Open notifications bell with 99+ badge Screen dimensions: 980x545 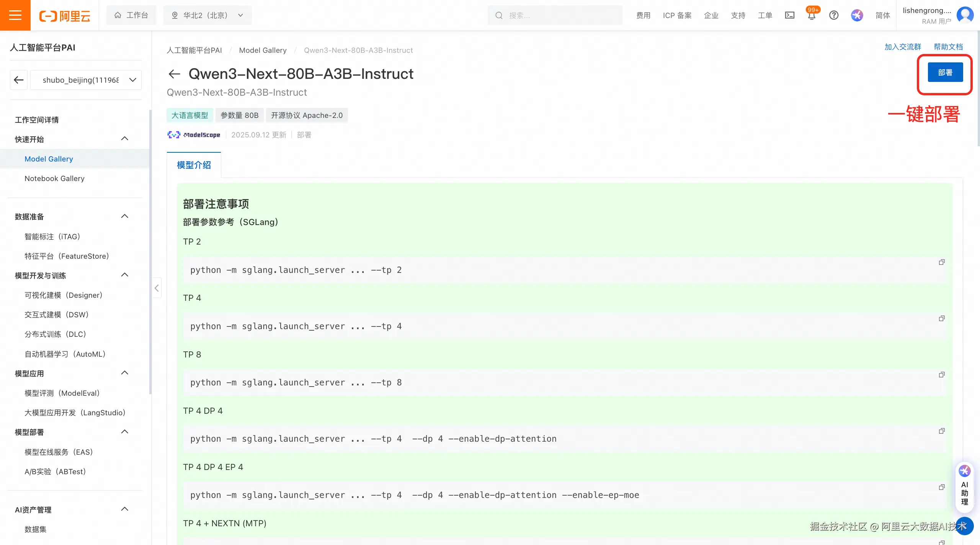(x=812, y=15)
